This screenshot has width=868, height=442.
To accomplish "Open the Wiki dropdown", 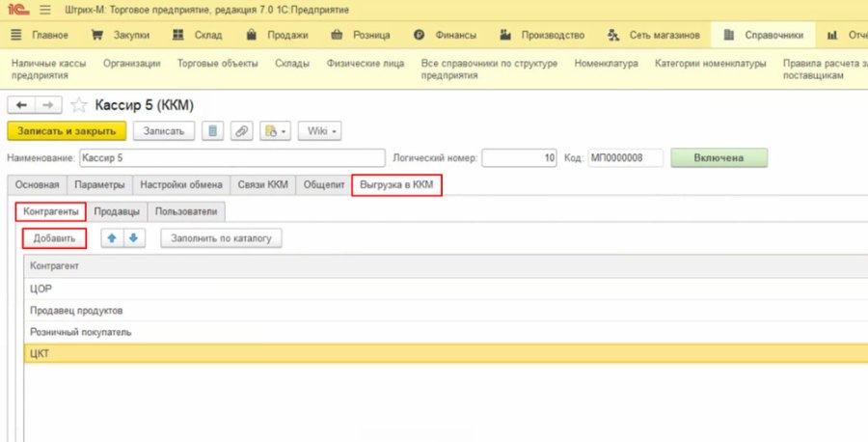I will click(x=320, y=131).
